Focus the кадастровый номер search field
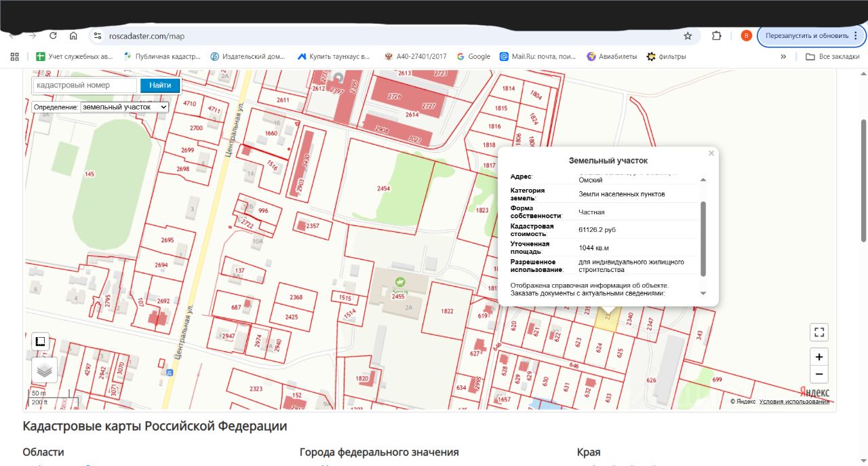Viewport: 868px width, 466px height. tap(85, 85)
